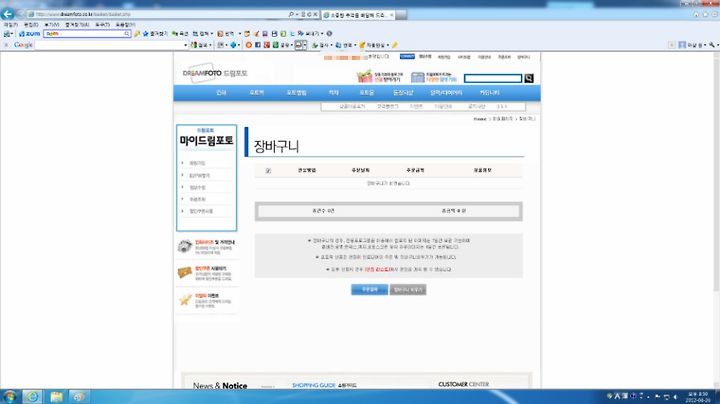Open 달력/다이어리 in the blue navigation bar

446,93
